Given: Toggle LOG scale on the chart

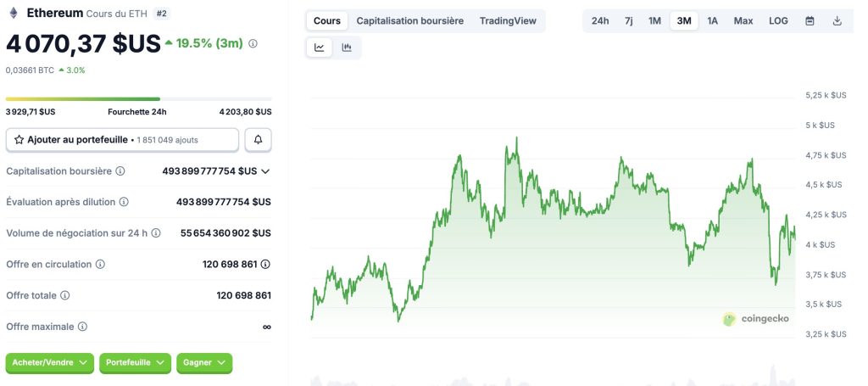Looking at the screenshot, I should [x=778, y=20].
